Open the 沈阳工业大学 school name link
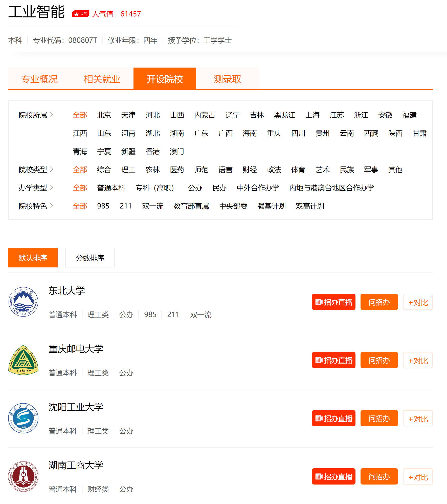447x504 pixels. tap(76, 407)
